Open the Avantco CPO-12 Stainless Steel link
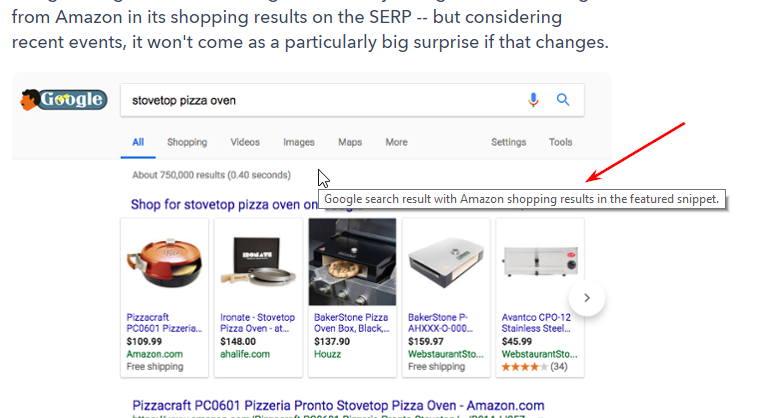759x418 pixels. 536,323
